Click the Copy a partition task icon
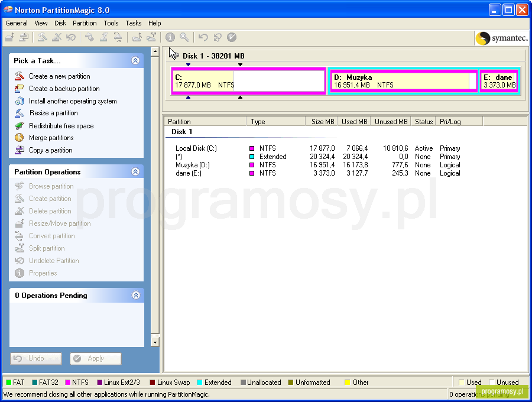 pos(20,150)
